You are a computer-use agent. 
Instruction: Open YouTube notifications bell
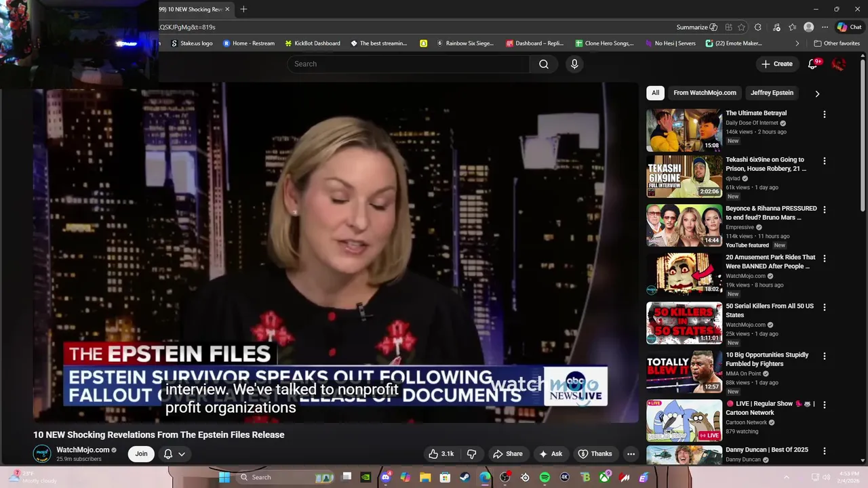click(812, 64)
